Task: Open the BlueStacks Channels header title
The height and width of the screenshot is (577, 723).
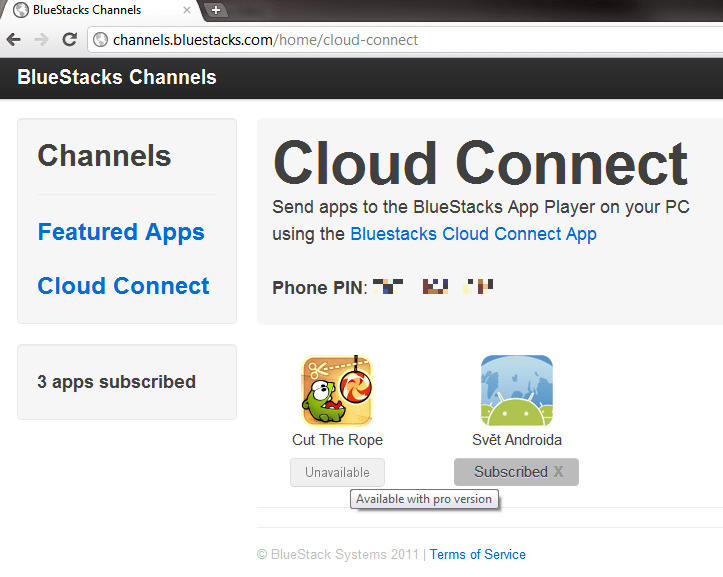Action: [117, 77]
